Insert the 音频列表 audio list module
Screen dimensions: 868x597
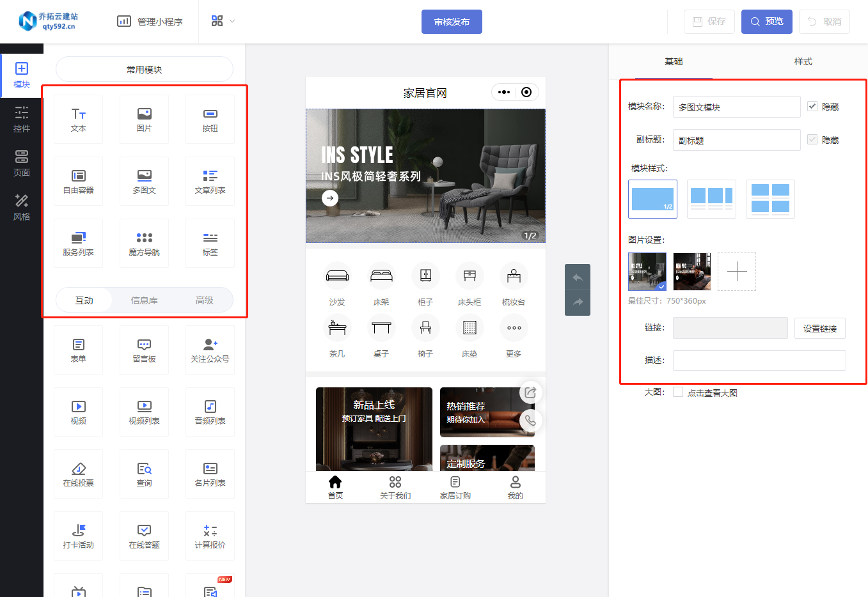coord(210,412)
